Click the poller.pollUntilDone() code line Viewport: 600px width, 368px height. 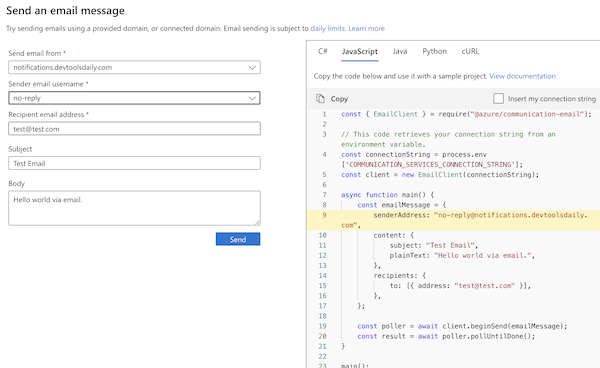[446, 336]
